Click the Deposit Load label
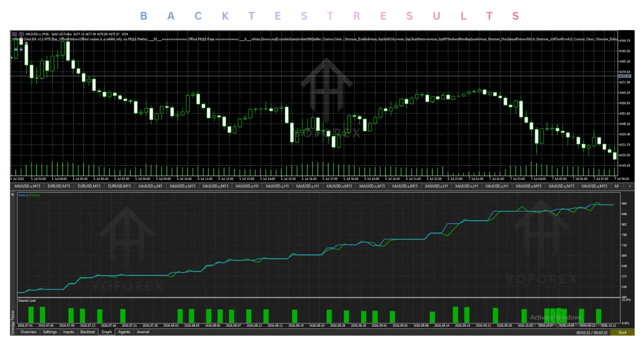The width and height of the screenshot is (644, 362). 27,301
